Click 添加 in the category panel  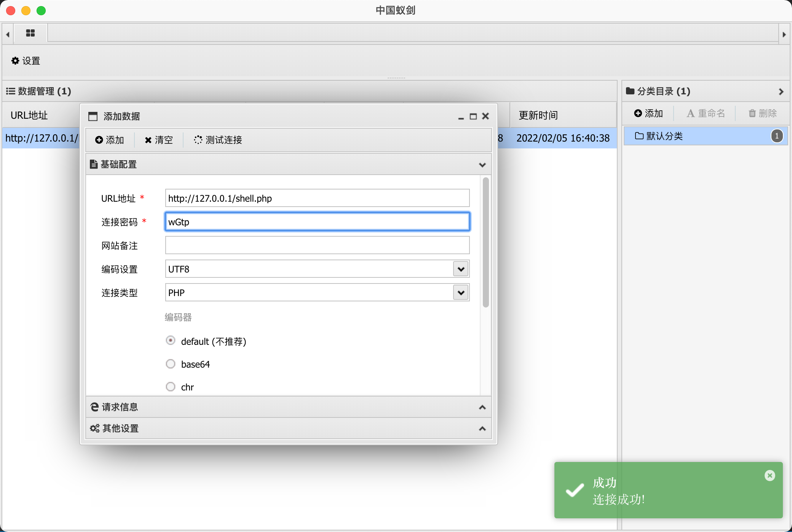click(x=648, y=113)
